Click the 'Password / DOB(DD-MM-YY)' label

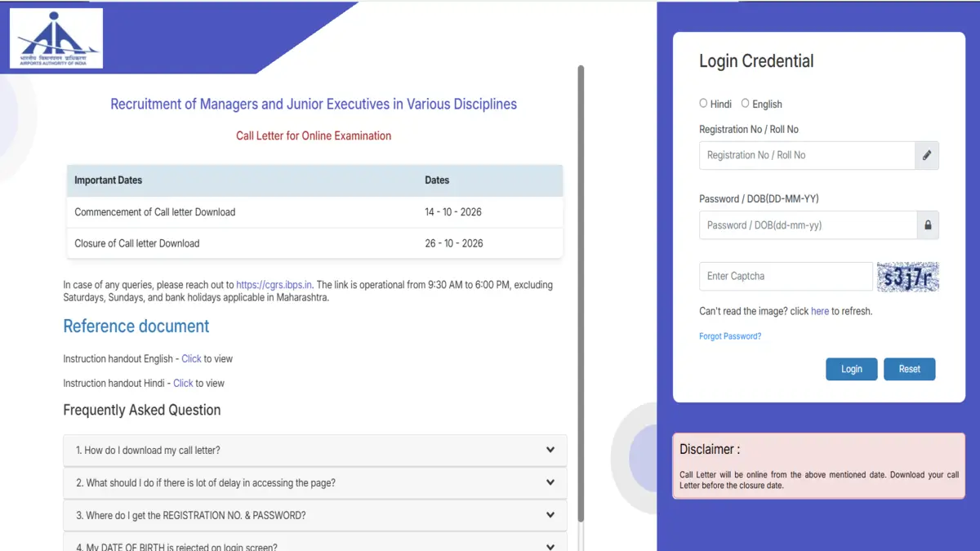[759, 199]
